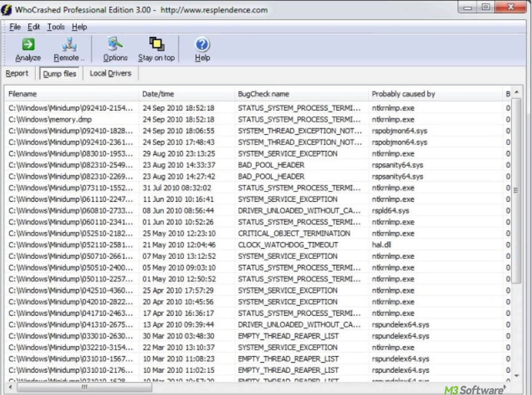This screenshot has width=532, height=395.
Task: Click ntkrnlmp.exe in memory.dmp row
Action: click(393, 119)
